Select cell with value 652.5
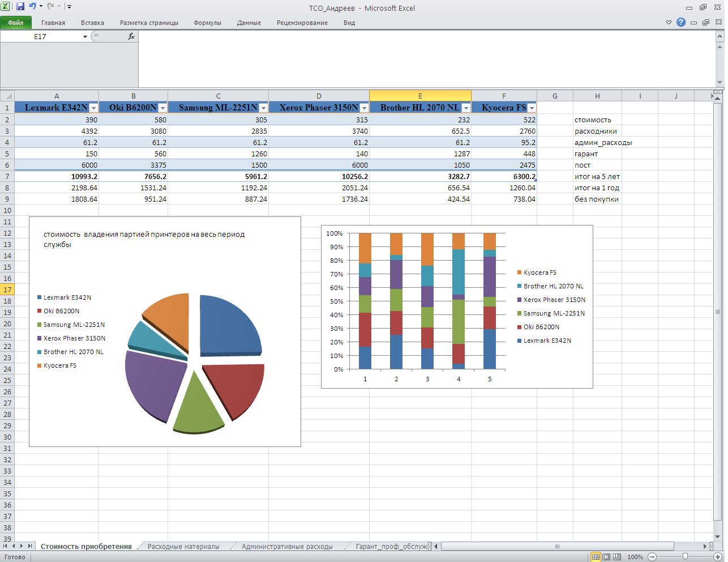The height and width of the screenshot is (562, 728). (420, 131)
